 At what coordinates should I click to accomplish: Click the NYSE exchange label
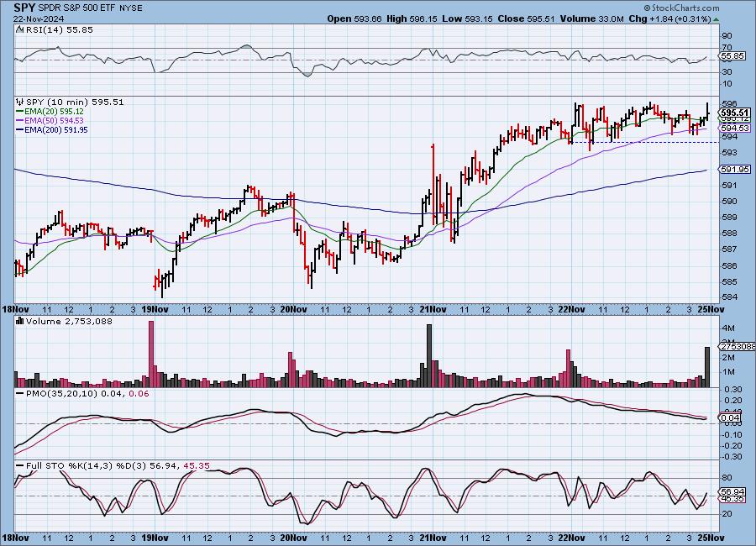[x=131, y=8]
